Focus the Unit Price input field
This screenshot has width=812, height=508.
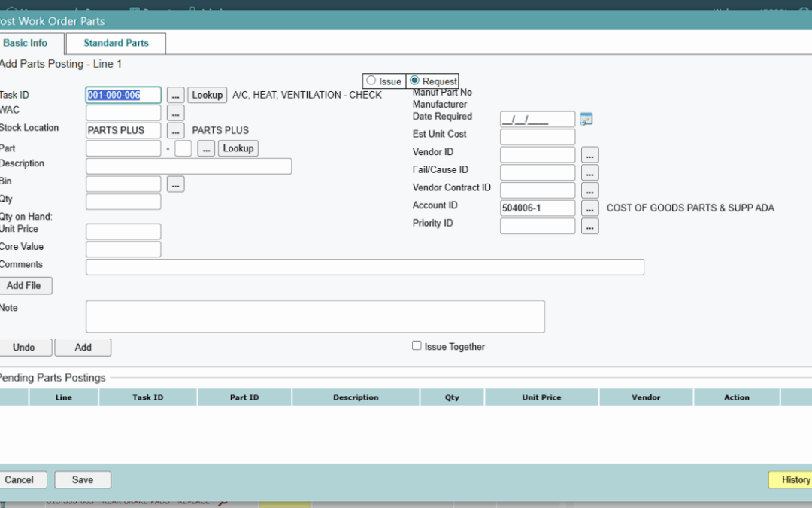(123, 232)
